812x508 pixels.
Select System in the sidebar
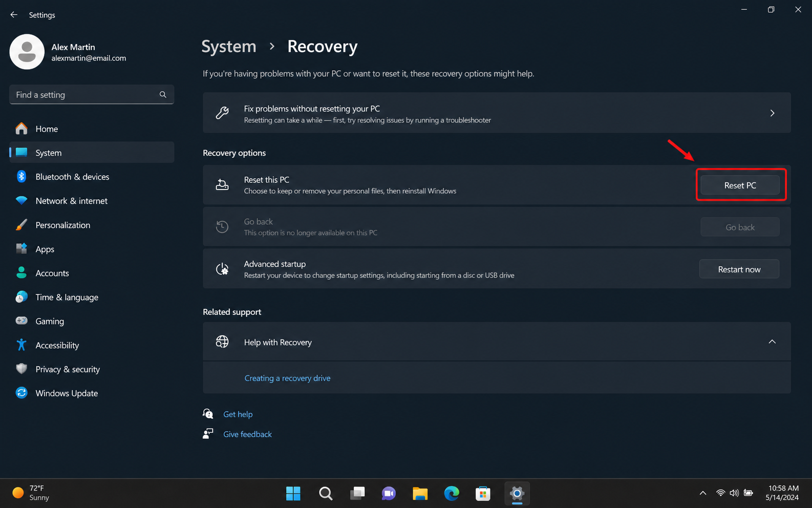[x=92, y=153]
